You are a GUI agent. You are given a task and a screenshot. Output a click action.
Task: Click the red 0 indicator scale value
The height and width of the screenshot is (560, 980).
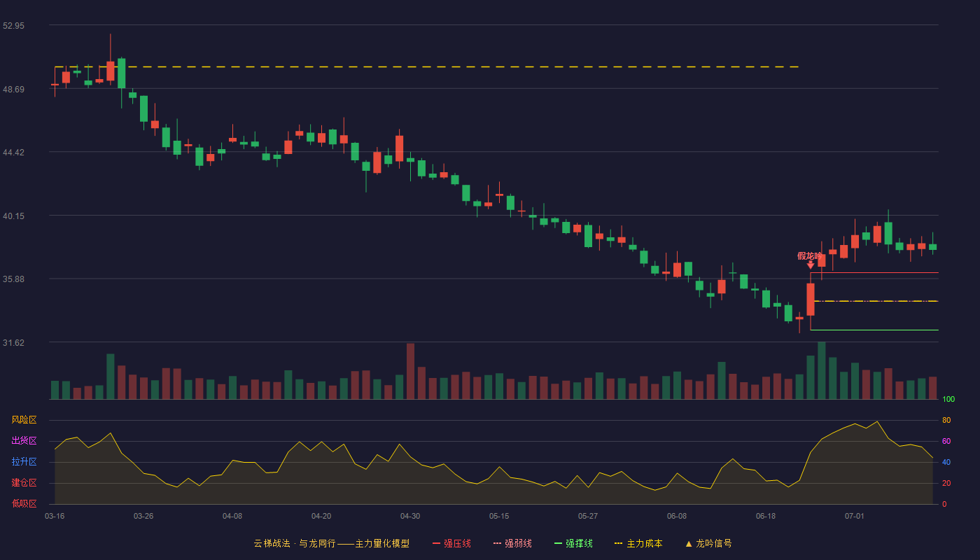944,504
